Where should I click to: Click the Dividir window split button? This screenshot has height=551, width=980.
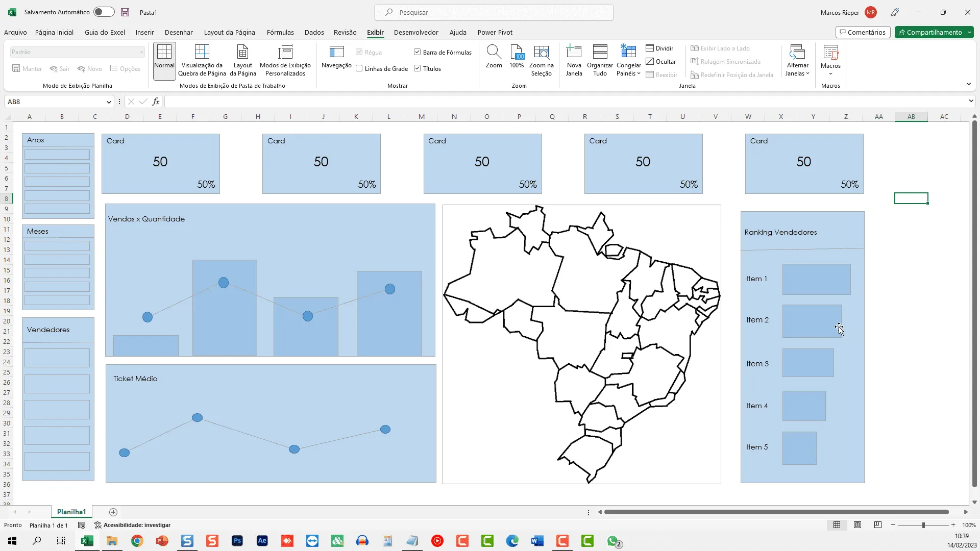pyautogui.click(x=660, y=48)
